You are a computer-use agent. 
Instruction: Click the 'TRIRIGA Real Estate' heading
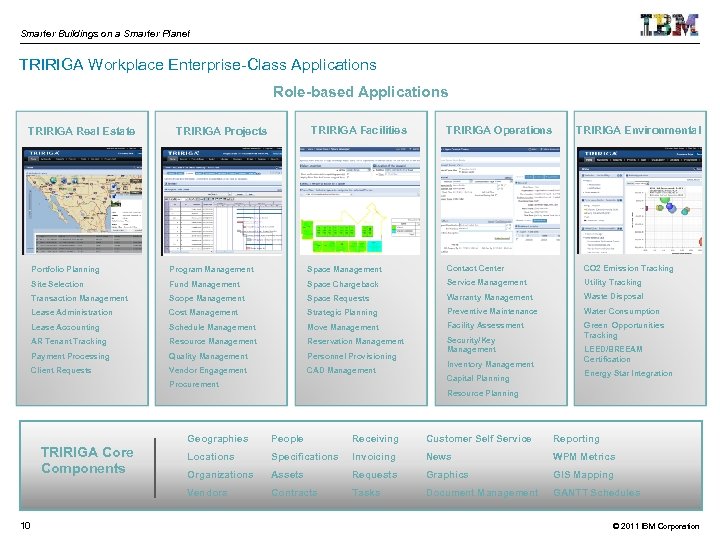coord(81,131)
